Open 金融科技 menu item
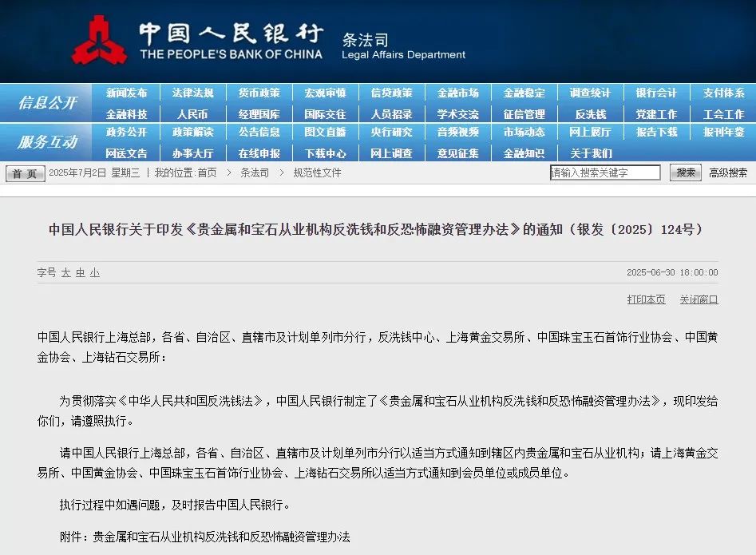 126,114
